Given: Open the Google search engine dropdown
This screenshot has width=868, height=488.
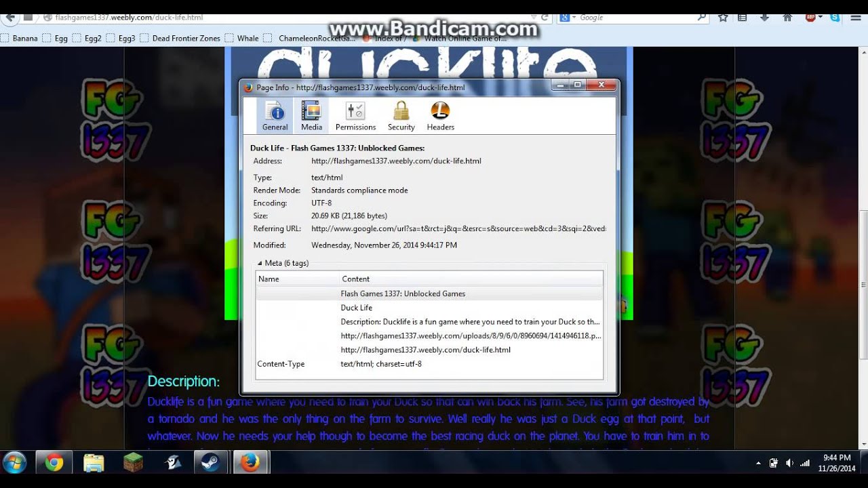Looking at the screenshot, I should point(568,18).
